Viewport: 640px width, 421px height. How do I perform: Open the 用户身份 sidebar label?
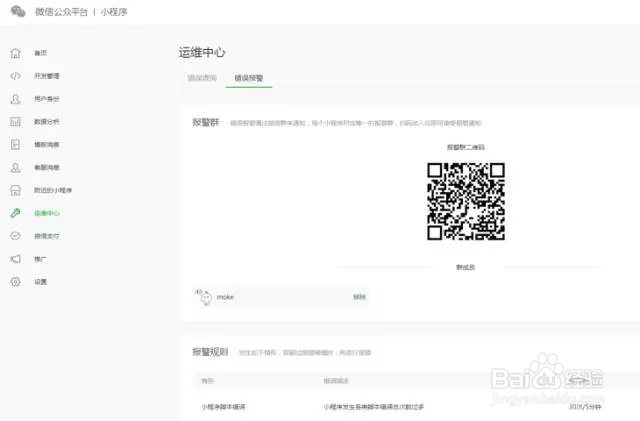tap(47, 99)
